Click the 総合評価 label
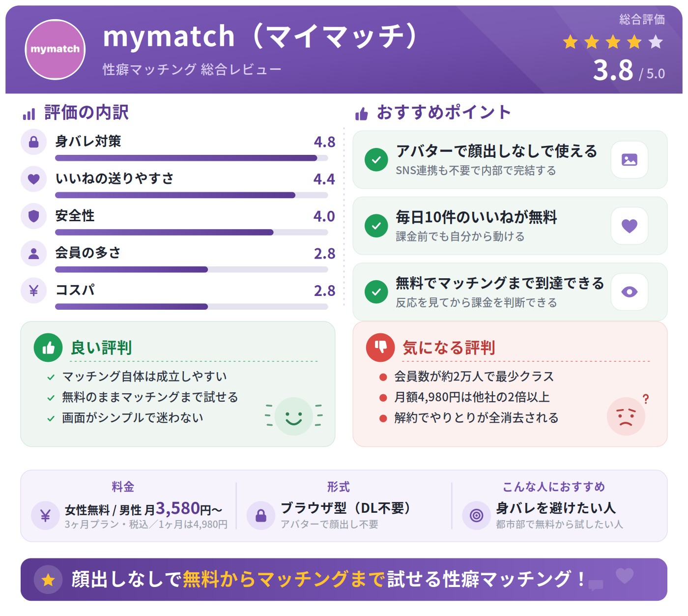Image resolution: width=688 pixels, height=616 pixels. click(x=642, y=19)
